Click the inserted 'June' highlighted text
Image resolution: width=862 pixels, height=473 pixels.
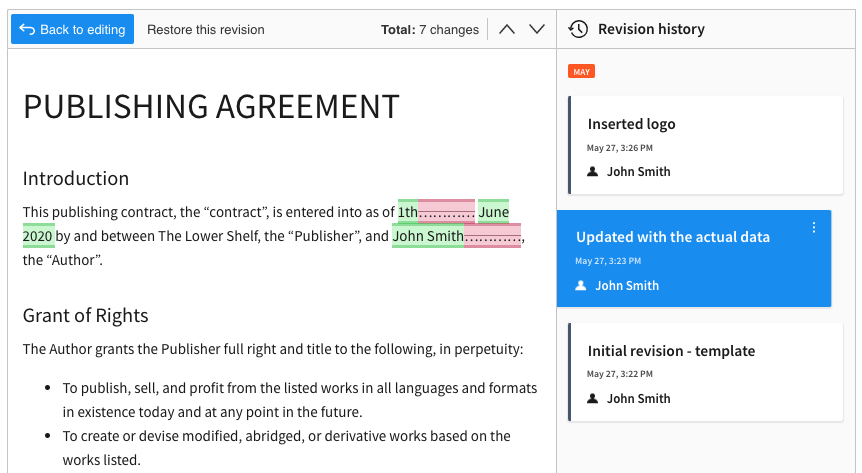[493, 212]
